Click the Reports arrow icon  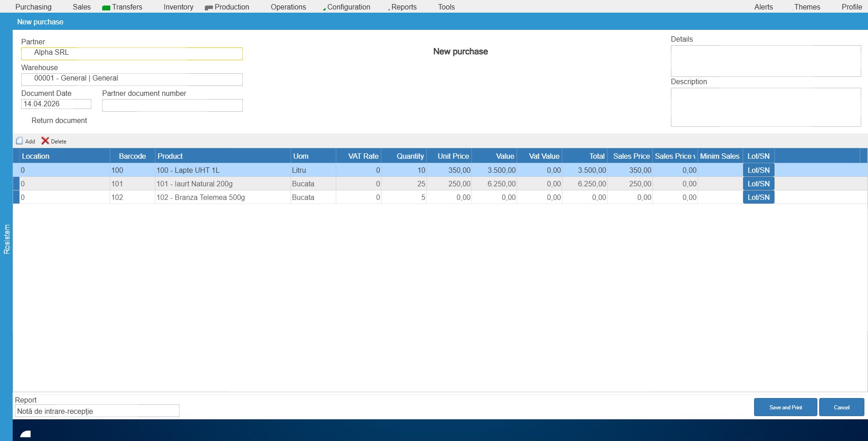pos(388,8)
